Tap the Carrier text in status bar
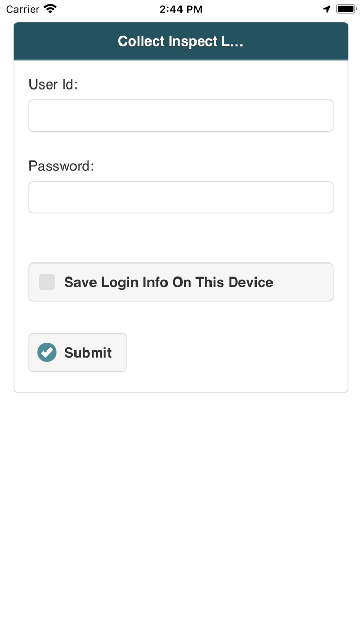Screen dimensions: 362x644 pos(23,9)
